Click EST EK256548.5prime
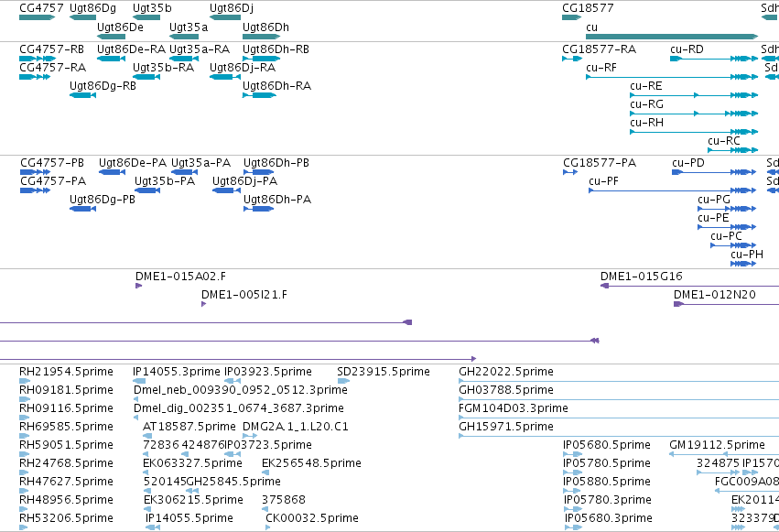 [x=311, y=464]
